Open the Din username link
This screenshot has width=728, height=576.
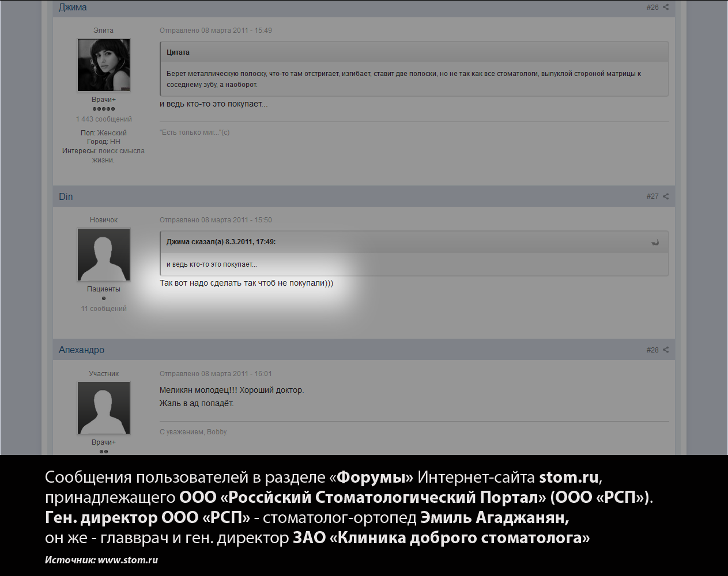[66, 196]
